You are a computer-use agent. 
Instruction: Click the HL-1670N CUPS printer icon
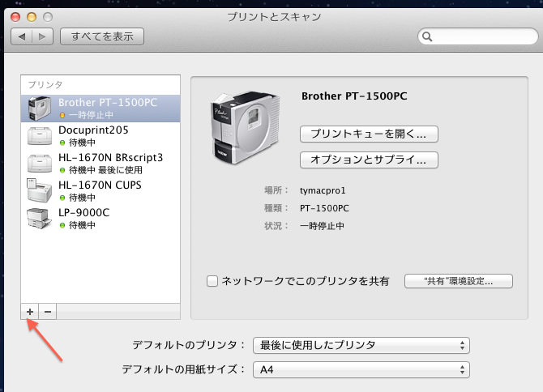[39, 190]
